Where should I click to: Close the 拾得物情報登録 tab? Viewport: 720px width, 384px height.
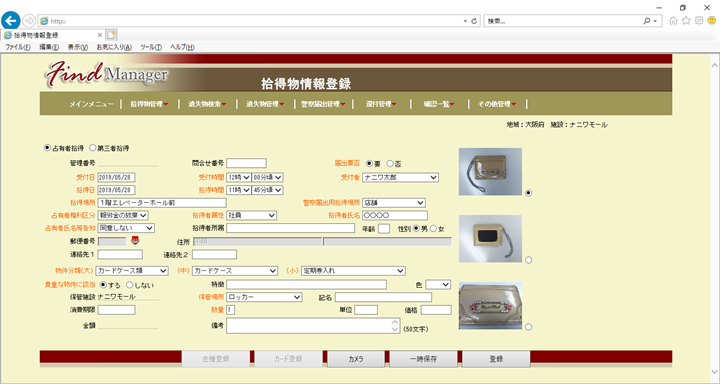[x=100, y=35]
